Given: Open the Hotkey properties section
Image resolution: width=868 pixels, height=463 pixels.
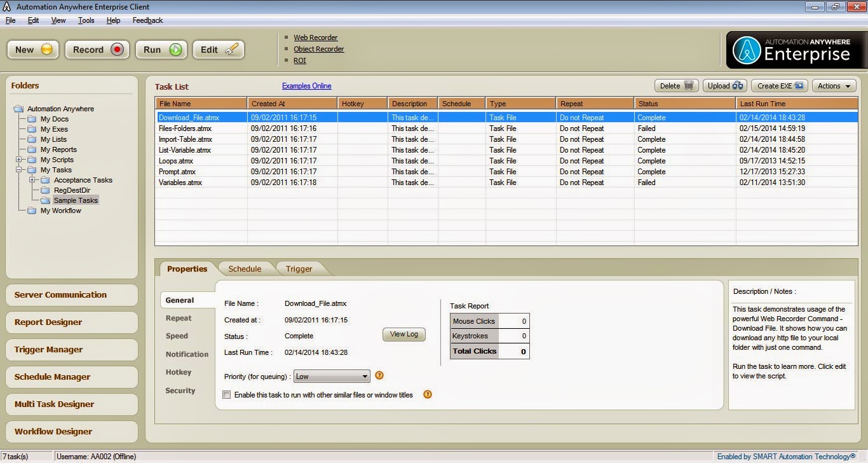Looking at the screenshot, I should tap(179, 372).
